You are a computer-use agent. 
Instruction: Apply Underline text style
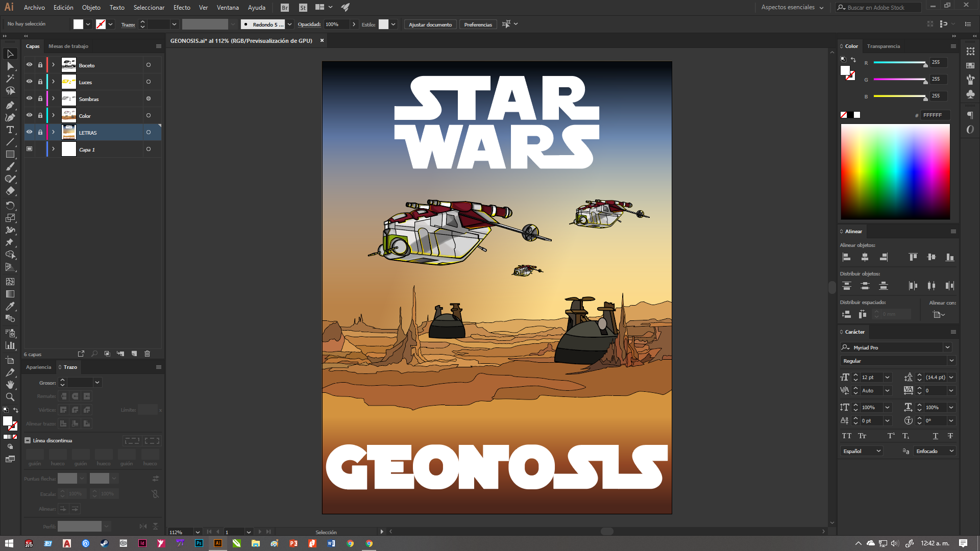click(935, 436)
